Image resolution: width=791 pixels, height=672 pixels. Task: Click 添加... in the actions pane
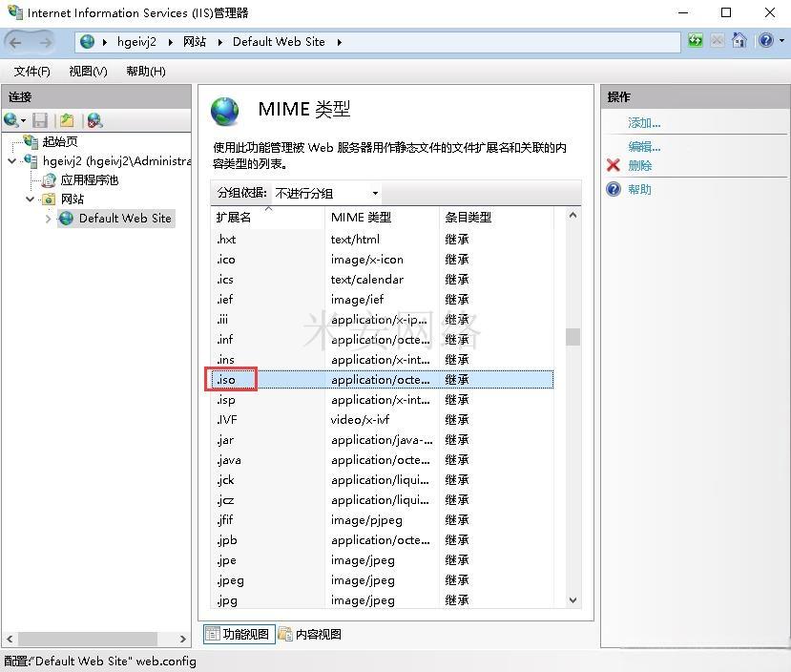pos(644,122)
